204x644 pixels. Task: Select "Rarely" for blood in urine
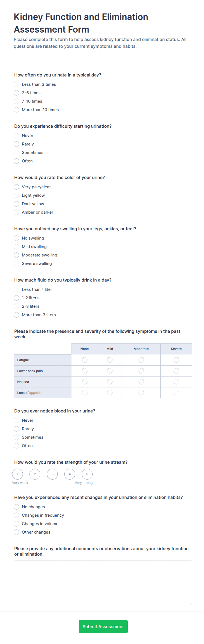point(16,429)
